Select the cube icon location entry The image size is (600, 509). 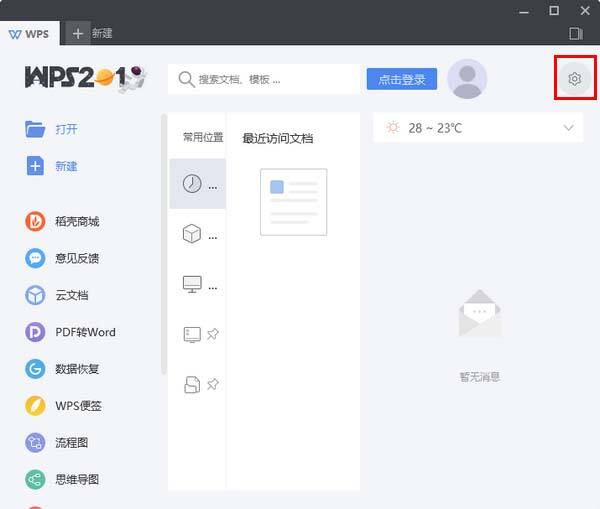pyautogui.click(x=197, y=235)
